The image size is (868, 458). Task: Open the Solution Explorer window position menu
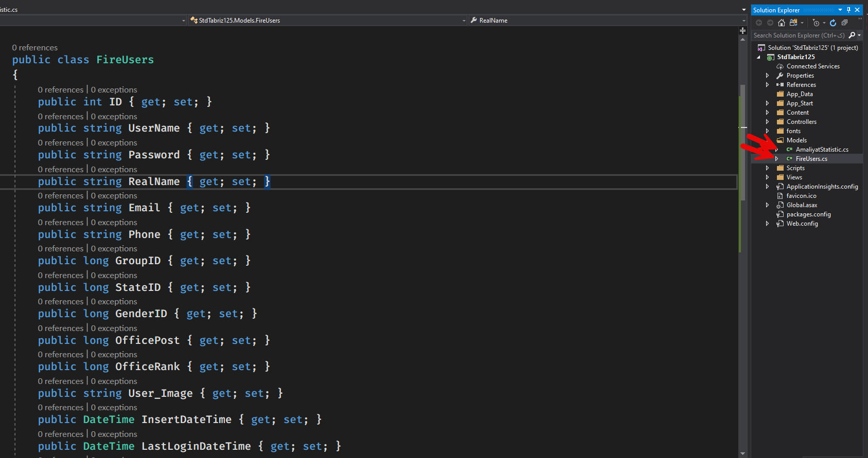(x=840, y=10)
